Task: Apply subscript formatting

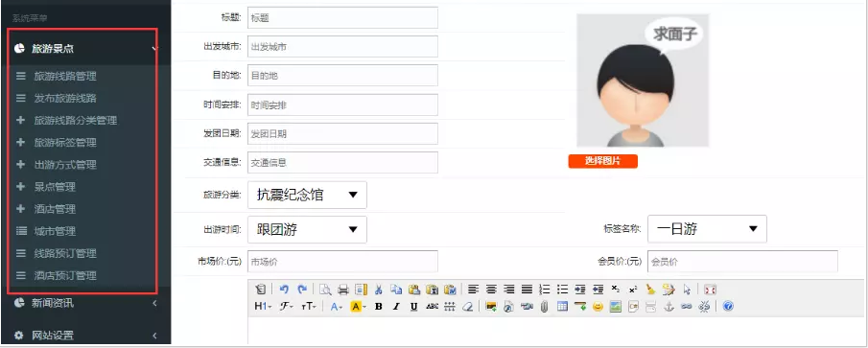Action: [616, 290]
